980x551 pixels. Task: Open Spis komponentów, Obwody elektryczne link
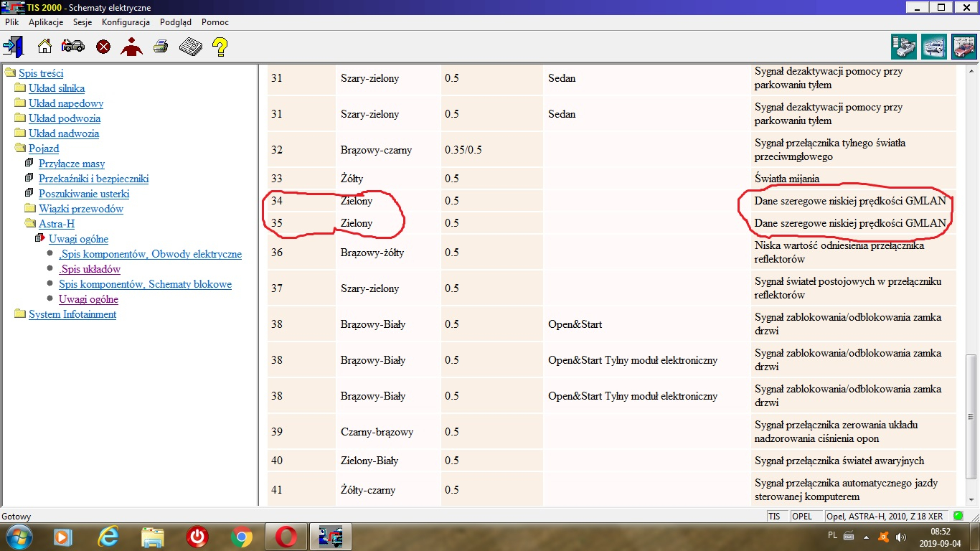(x=150, y=254)
